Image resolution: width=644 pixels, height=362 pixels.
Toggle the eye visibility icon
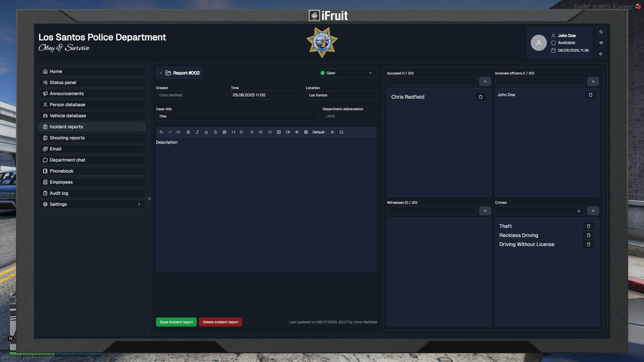(601, 43)
